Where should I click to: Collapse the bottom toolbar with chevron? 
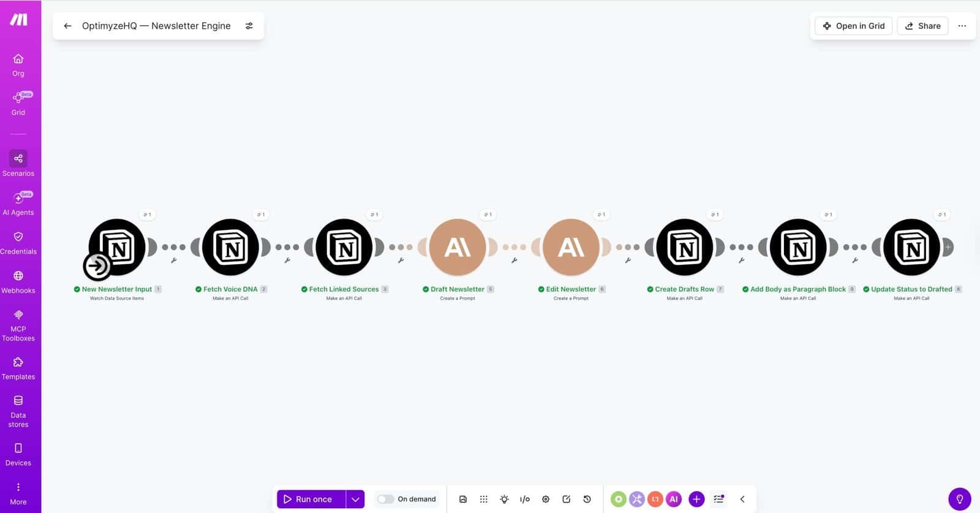click(x=742, y=499)
